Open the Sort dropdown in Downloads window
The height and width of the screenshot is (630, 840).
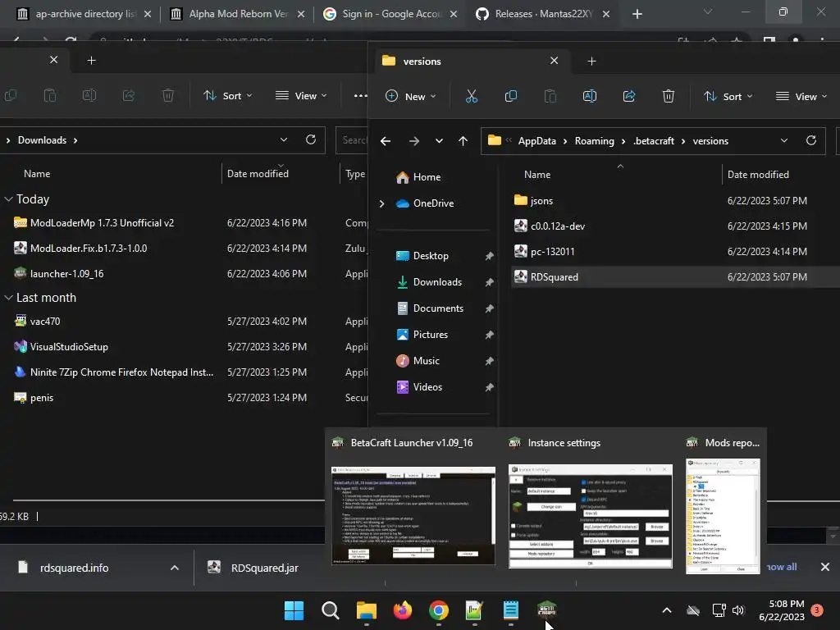pos(228,95)
